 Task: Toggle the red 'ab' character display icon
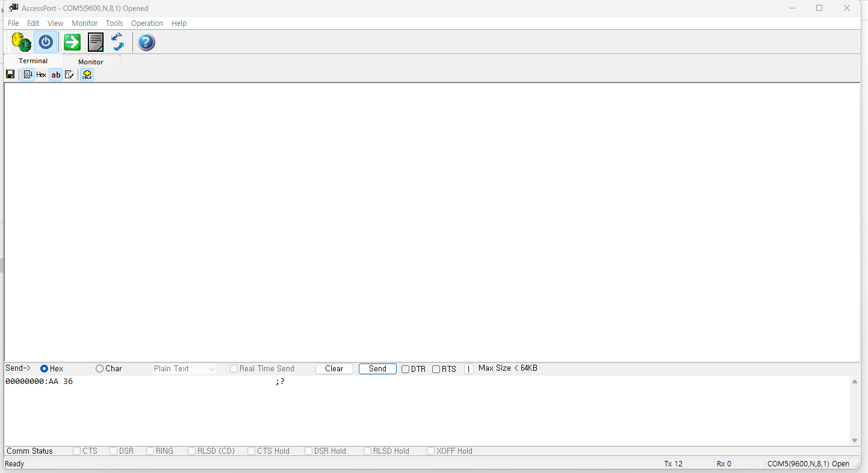click(55, 75)
